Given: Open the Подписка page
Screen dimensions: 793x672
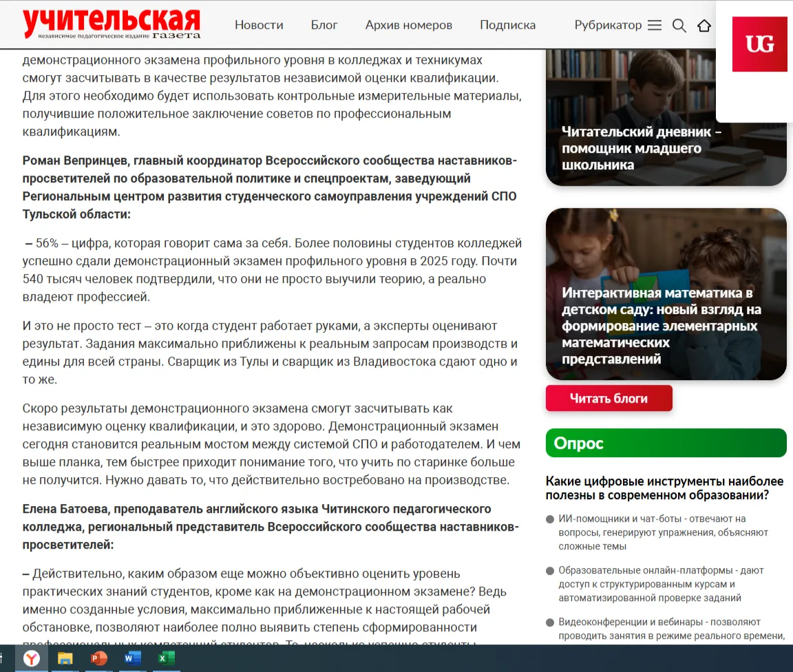Looking at the screenshot, I should point(507,25).
